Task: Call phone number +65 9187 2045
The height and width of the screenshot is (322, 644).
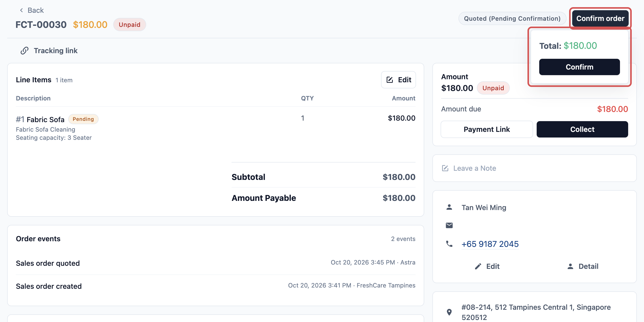Action: (490, 244)
